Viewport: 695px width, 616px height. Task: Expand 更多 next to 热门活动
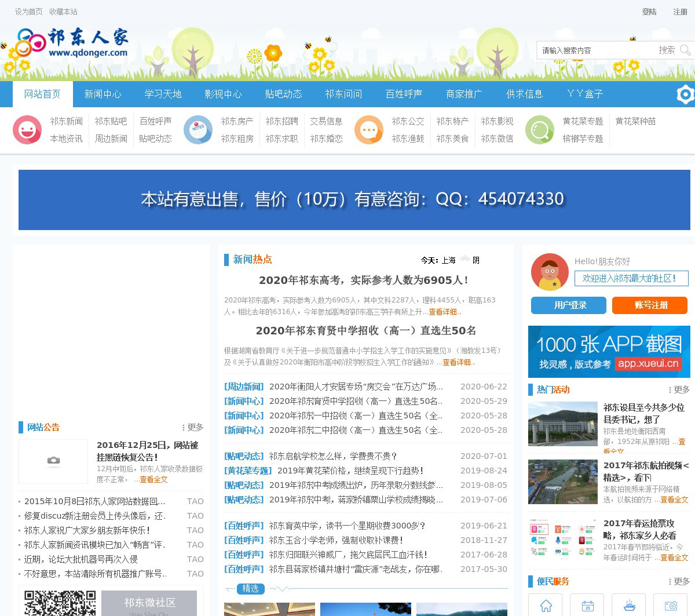[679, 389]
